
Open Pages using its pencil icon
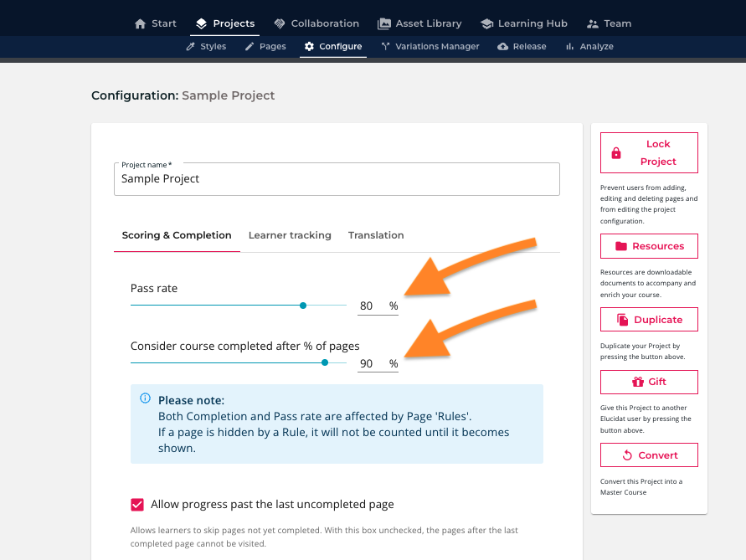click(249, 46)
